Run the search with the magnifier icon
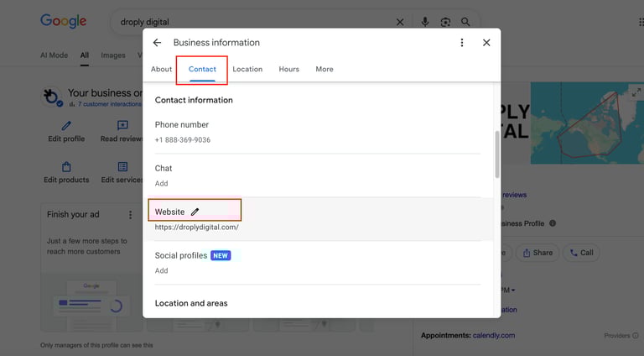The width and height of the screenshot is (644, 356). 465,22
